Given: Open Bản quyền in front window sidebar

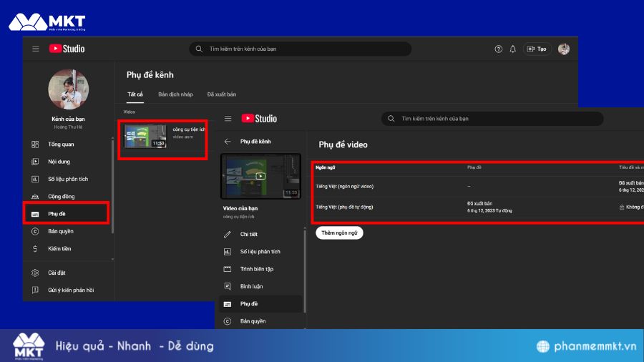Looking at the screenshot, I should click(260, 321).
